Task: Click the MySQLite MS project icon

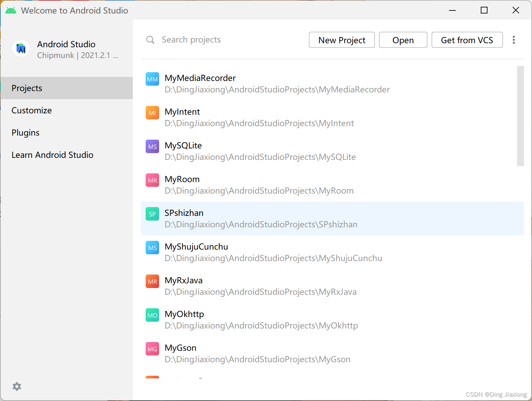Action: point(152,147)
